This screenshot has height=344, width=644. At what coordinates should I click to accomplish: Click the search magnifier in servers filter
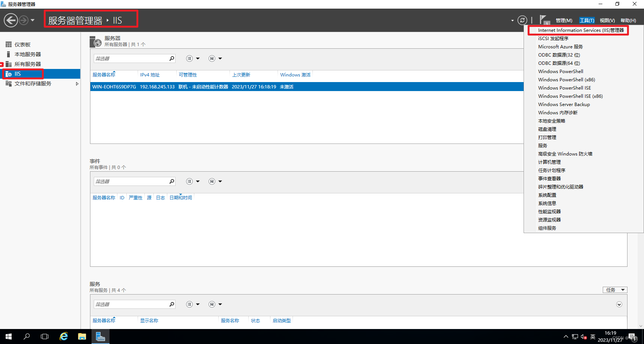172,58
